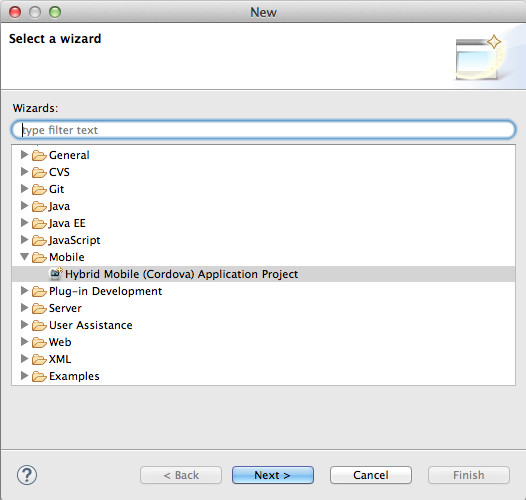
Task: Collapse the Mobile category
Action: click(24, 257)
